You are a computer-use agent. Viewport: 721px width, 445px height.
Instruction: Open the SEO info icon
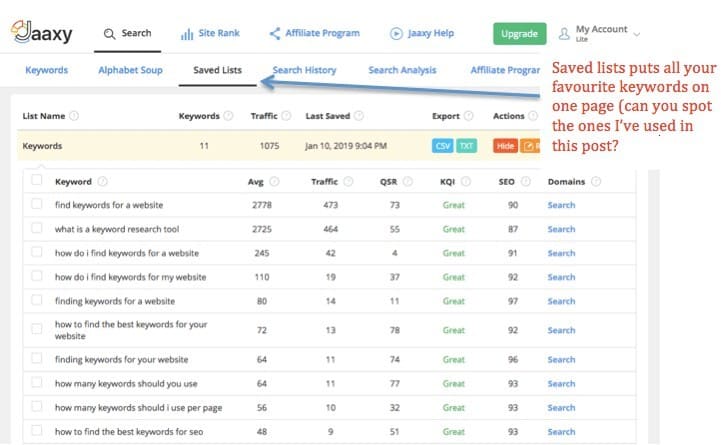(x=525, y=182)
